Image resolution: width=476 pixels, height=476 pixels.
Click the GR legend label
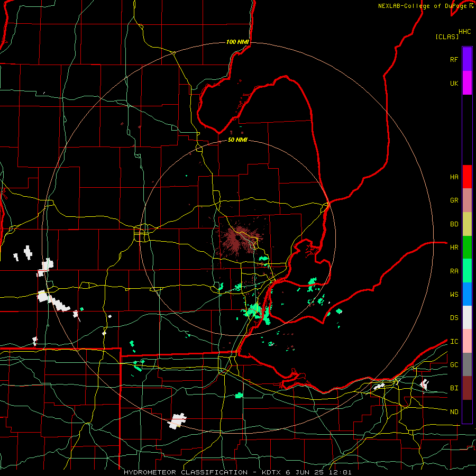pos(454,200)
